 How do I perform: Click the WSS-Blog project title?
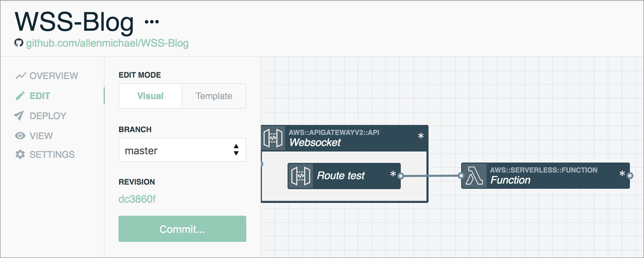pyautogui.click(x=74, y=22)
